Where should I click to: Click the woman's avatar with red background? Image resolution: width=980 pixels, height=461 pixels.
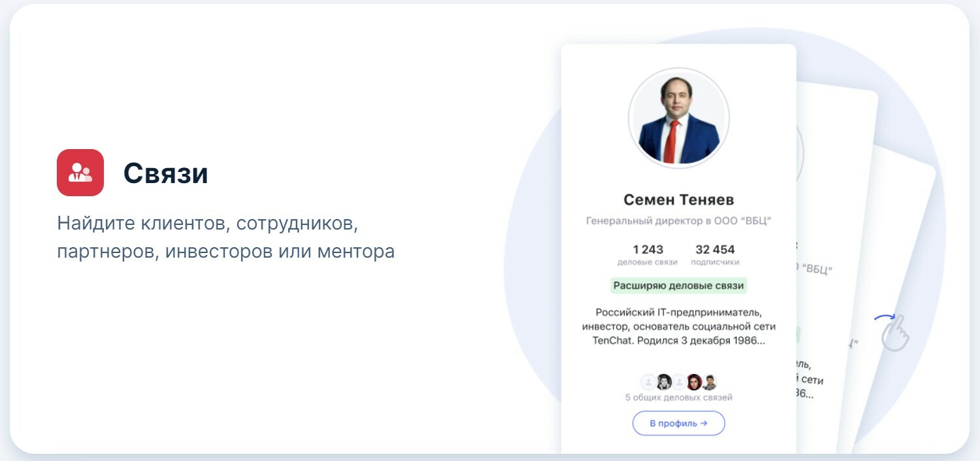[x=694, y=383]
